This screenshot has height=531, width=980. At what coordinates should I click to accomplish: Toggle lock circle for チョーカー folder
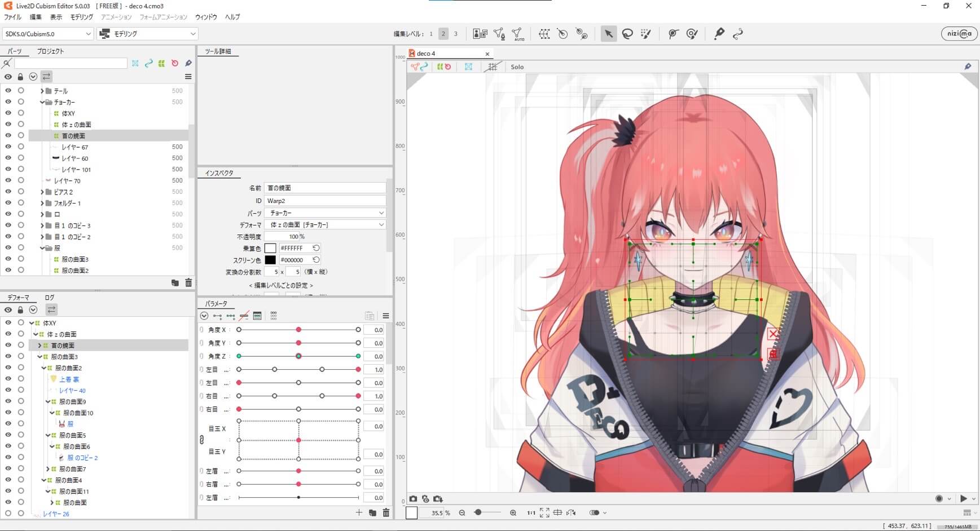21,101
